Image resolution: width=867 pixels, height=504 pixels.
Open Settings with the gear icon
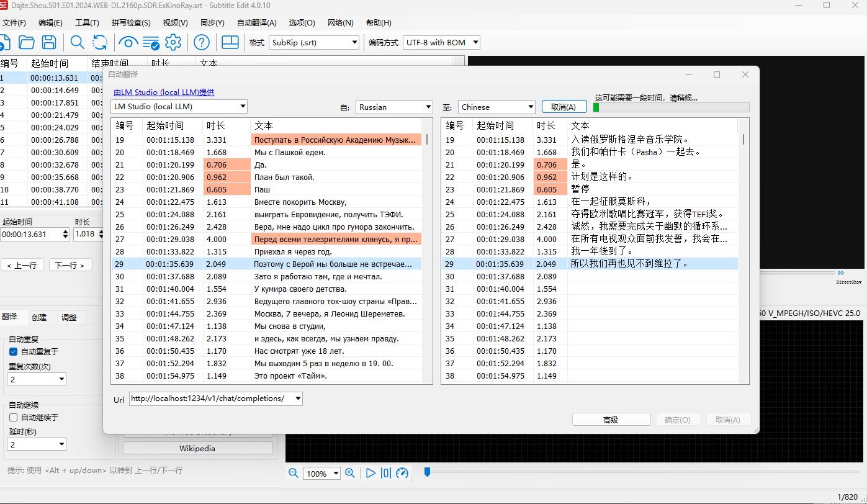(x=173, y=42)
